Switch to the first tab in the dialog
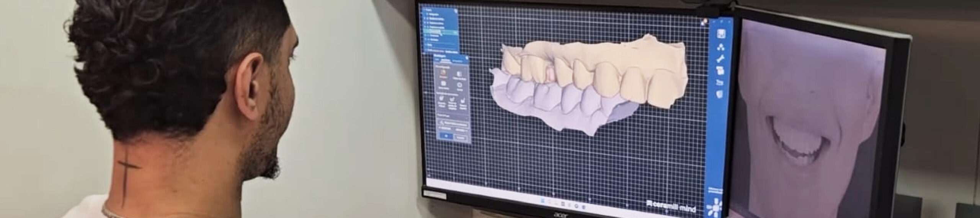Image resolution: width=980 pixels, height=218 pixels. 438,61
